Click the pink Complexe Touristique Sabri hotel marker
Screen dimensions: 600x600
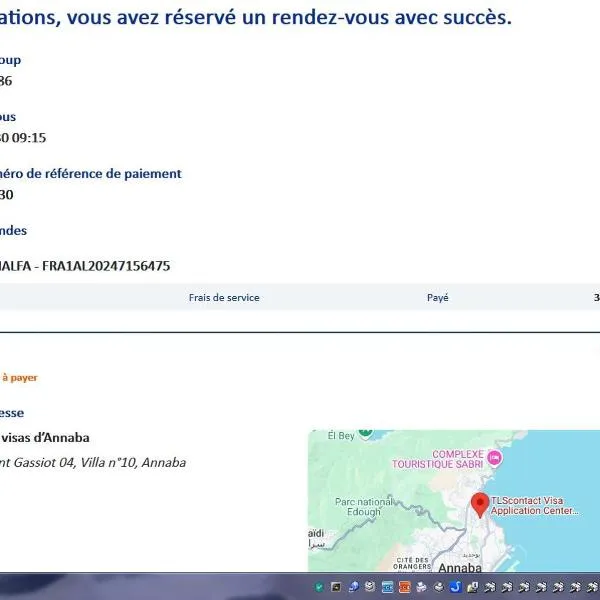click(x=493, y=457)
